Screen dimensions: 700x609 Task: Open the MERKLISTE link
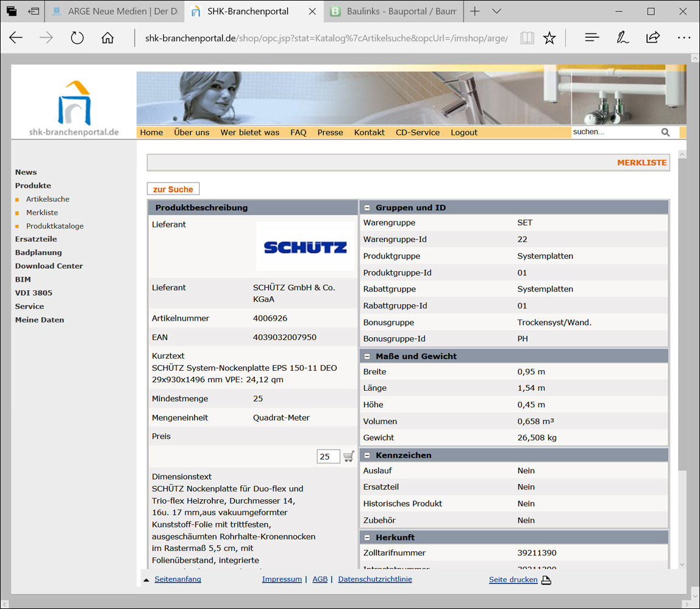point(641,163)
